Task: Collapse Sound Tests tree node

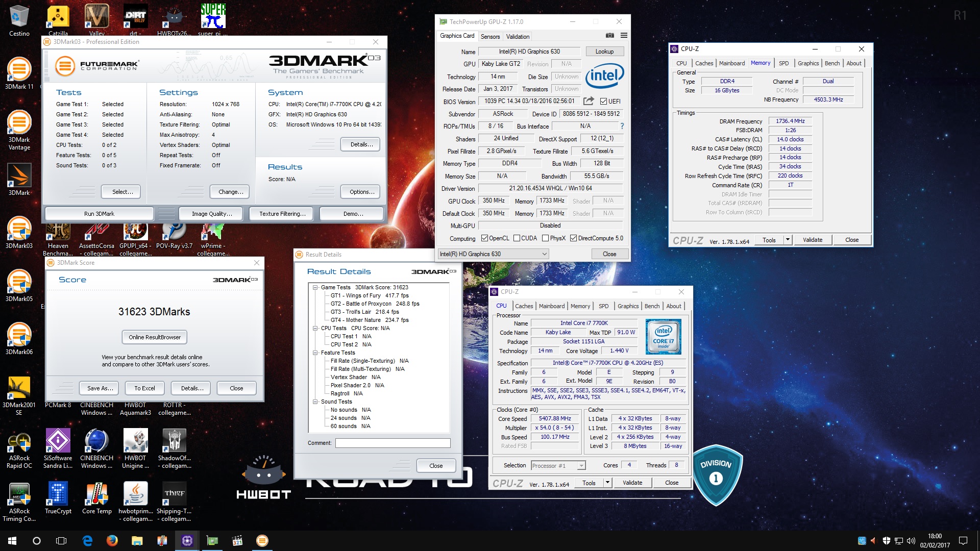Action: click(x=315, y=402)
